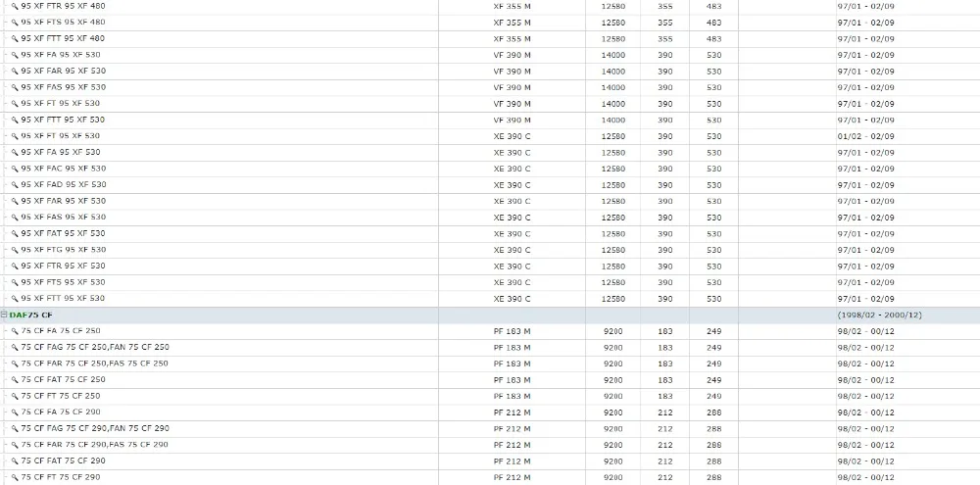Click magnifier icon of 75 CF FAR 75 CF 250 row
980x485 pixels.
coord(15,364)
